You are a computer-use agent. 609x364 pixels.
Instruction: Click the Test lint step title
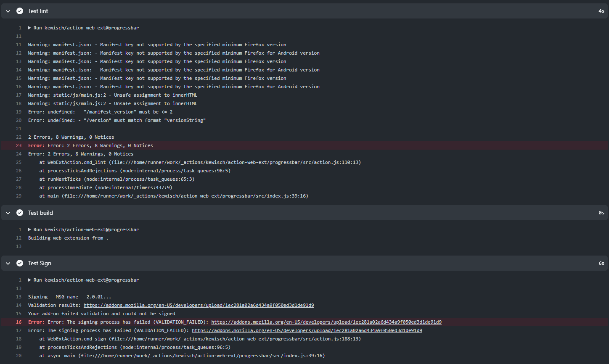[38, 11]
